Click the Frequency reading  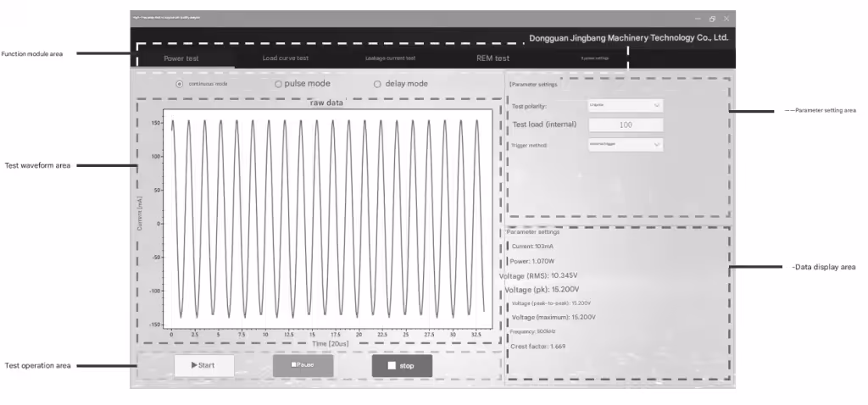click(532, 331)
